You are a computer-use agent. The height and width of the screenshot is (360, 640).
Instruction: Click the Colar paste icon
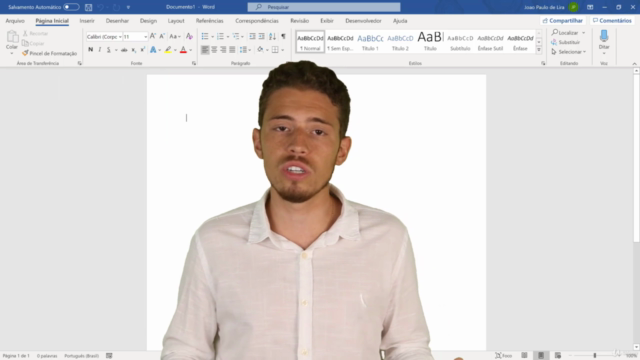coord(12,37)
